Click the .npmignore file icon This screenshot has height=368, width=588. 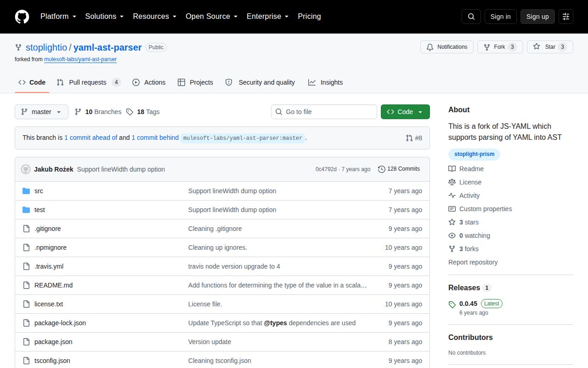pos(26,247)
